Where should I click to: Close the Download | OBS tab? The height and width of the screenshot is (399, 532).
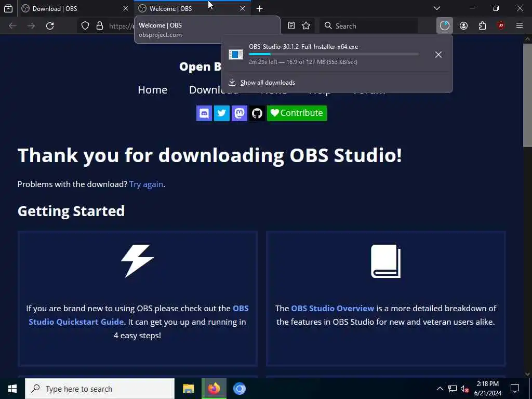[x=126, y=8]
